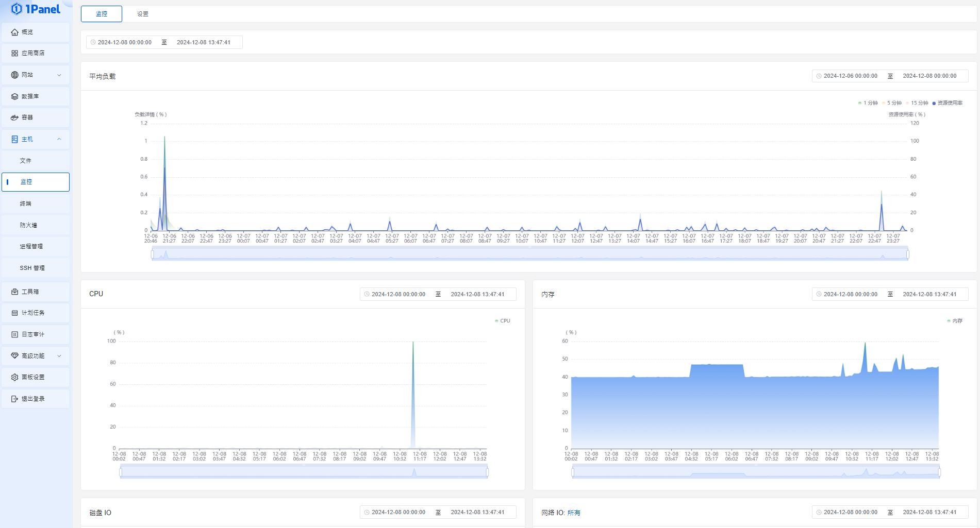The image size is (980, 528).
Task: Click the right zoom handle under the 内存 chart
Action: [x=939, y=472]
